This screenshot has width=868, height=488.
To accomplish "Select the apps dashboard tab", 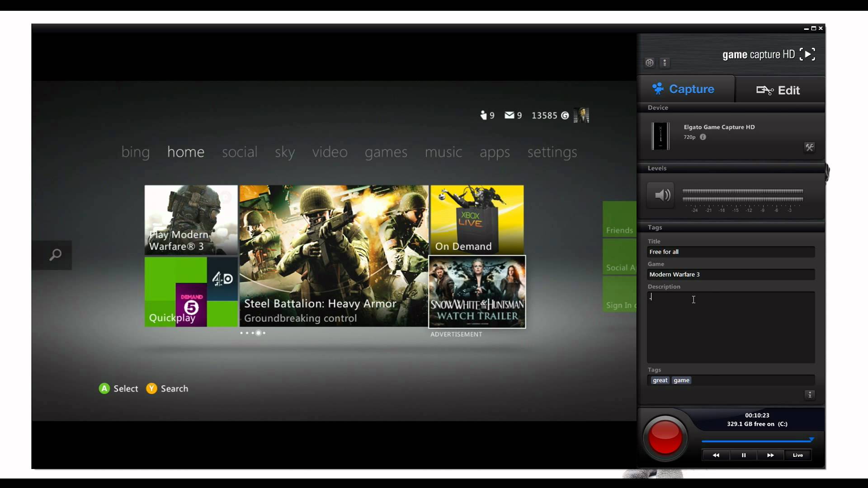I will pos(495,153).
